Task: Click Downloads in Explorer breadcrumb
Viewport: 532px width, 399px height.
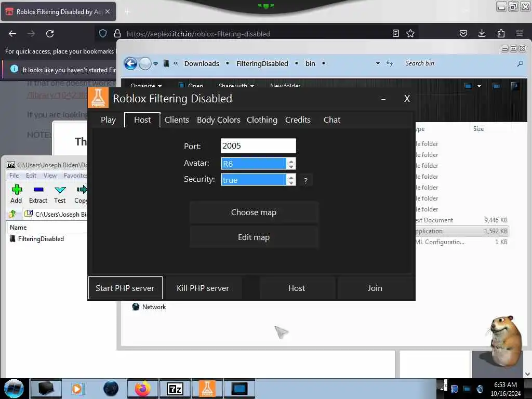Action: (202, 63)
